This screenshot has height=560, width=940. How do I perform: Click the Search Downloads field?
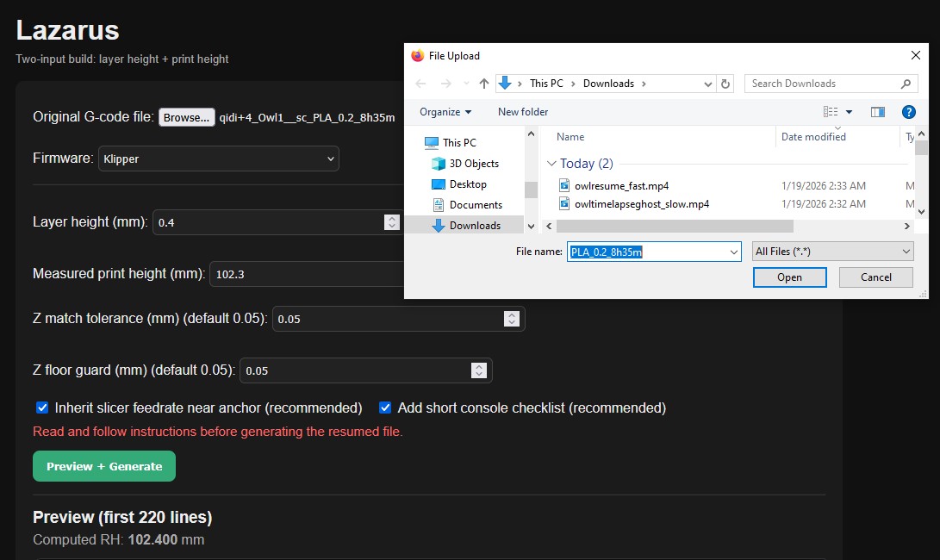click(825, 84)
